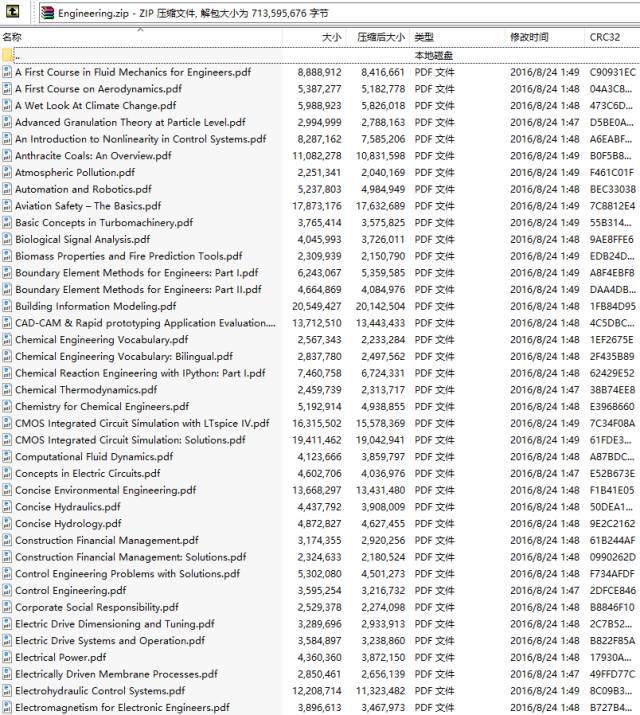Click the 本地磁盘 type cell
The height and width of the screenshot is (715, 640).
(434, 56)
